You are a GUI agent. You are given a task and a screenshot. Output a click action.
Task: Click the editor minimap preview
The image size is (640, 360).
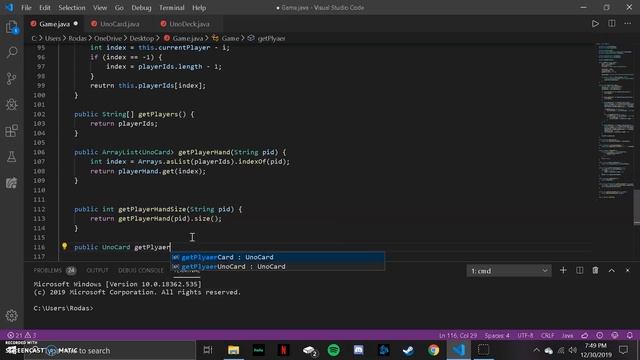pos(615,120)
